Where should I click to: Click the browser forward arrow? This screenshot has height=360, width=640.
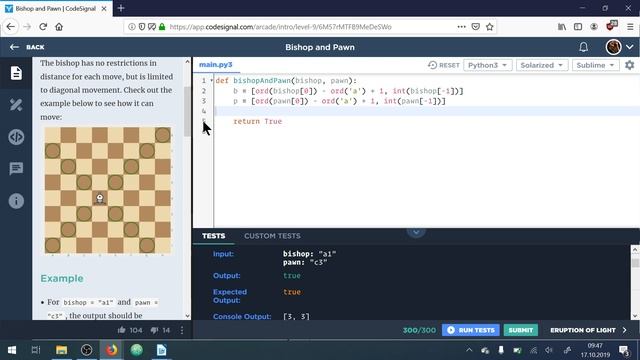[27, 27]
